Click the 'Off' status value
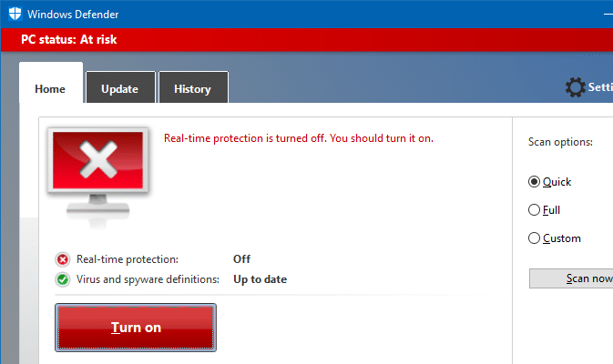Image resolution: width=613 pixels, height=364 pixels. click(x=241, y=259)
